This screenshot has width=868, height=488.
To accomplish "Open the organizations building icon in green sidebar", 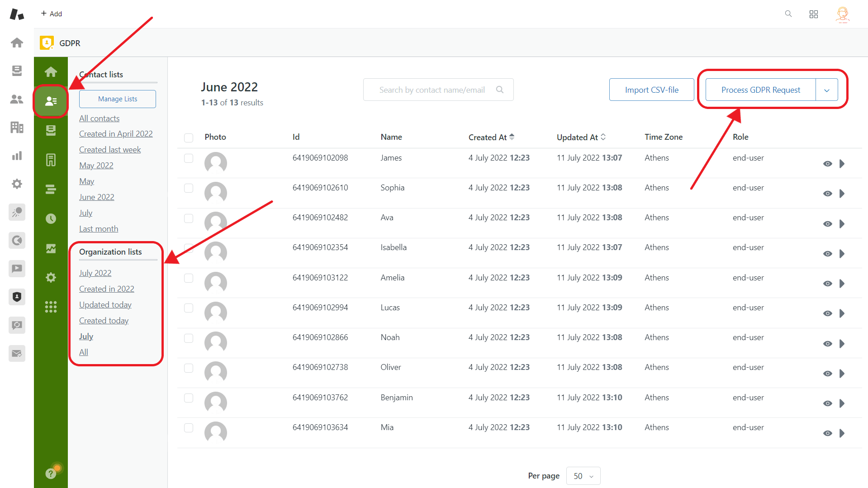I will (51, 160).
